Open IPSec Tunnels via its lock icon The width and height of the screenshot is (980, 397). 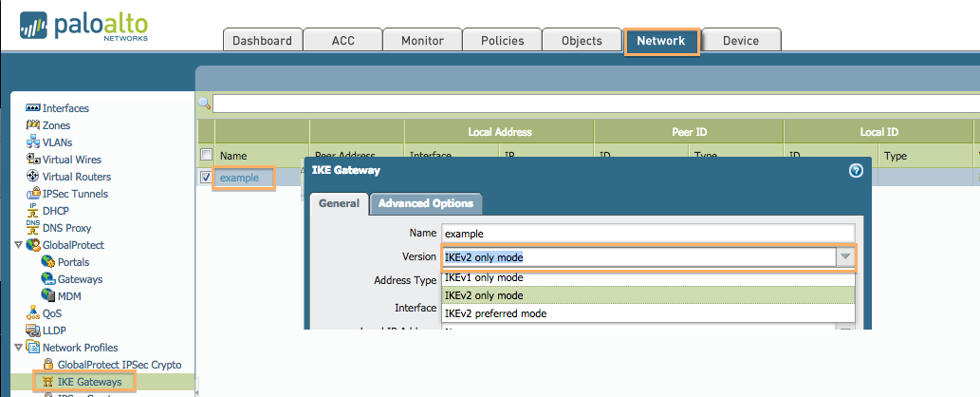point(33,194)
